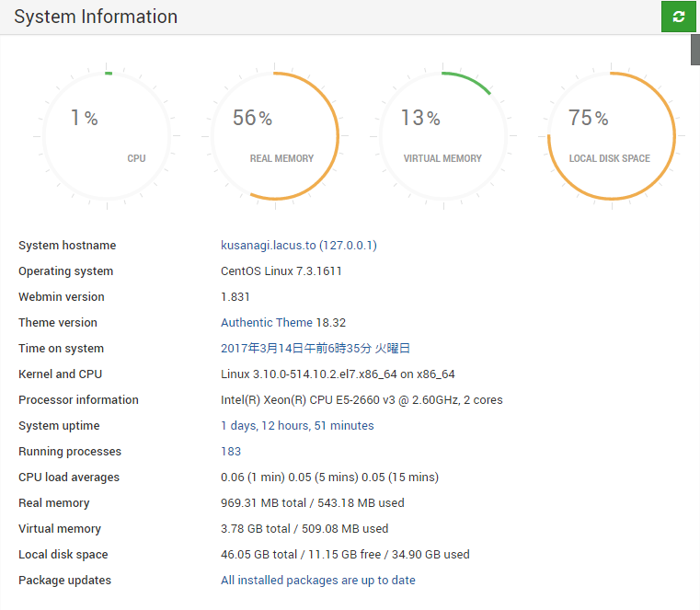Viewport: 700px width, 610px height.
Task: Click the System Information heading
Action: click(x=96, y=17)
